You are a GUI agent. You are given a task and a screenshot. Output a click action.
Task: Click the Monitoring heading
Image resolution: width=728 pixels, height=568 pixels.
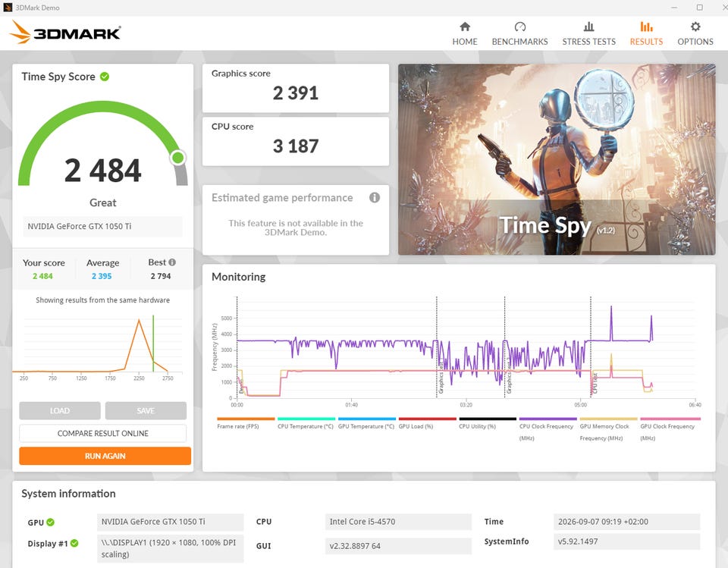pyautogui.click(x=239, y=277)
